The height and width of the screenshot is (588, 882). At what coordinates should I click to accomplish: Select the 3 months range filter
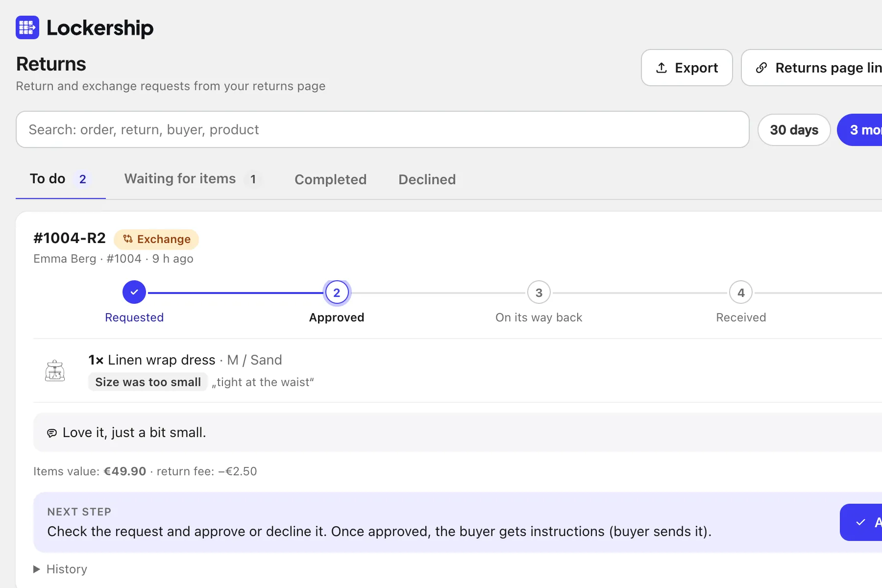click(860, 130)
